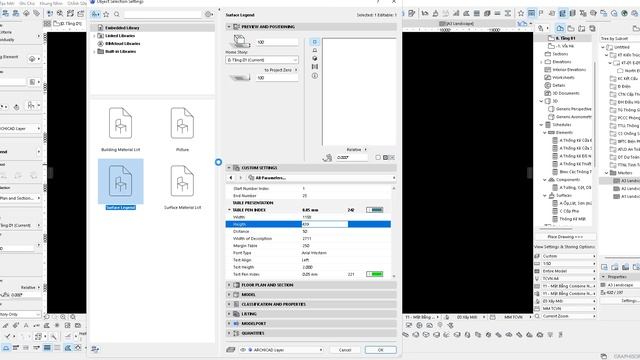The image size is (640, 360).
Task: Click the Cancel button
Action: tap(345, 350)
